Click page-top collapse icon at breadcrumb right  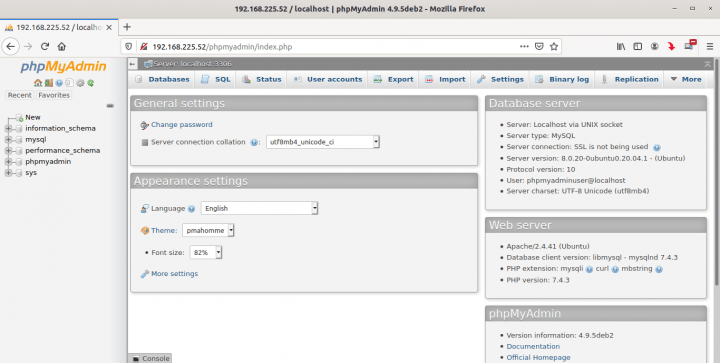pyautogui.click(x=708, y=64)
